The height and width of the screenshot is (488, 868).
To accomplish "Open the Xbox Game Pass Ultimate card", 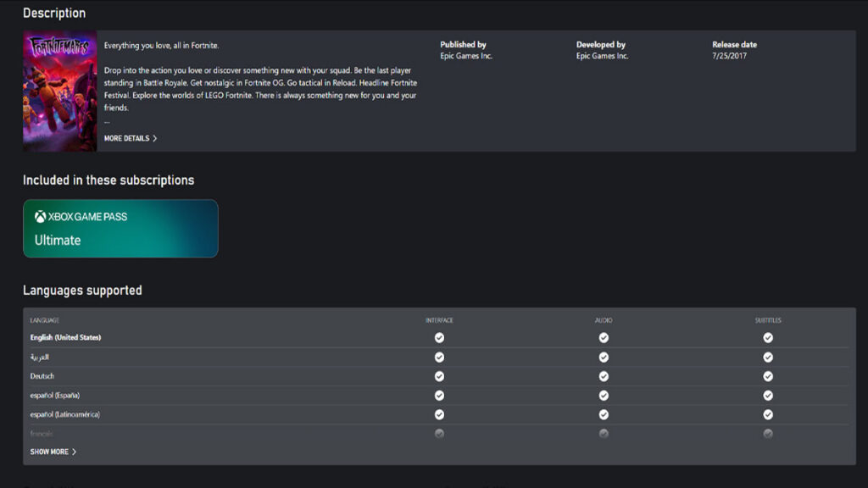I will (120, 229).
